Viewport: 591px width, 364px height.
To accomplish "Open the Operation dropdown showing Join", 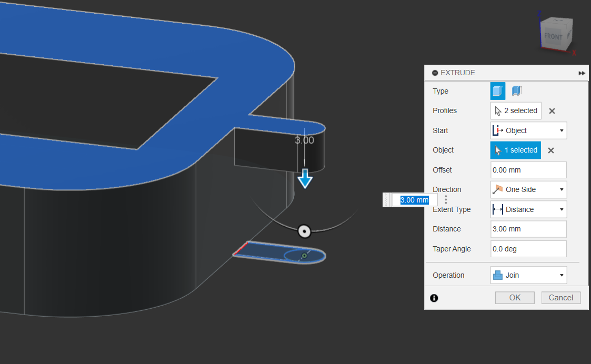I will [528, 275].
